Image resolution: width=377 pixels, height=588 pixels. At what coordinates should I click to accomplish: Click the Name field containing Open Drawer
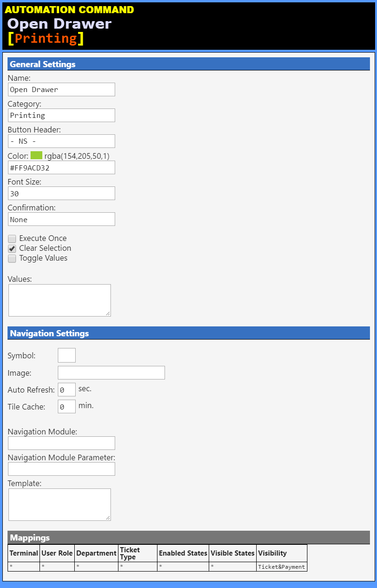tap(61, 89)
